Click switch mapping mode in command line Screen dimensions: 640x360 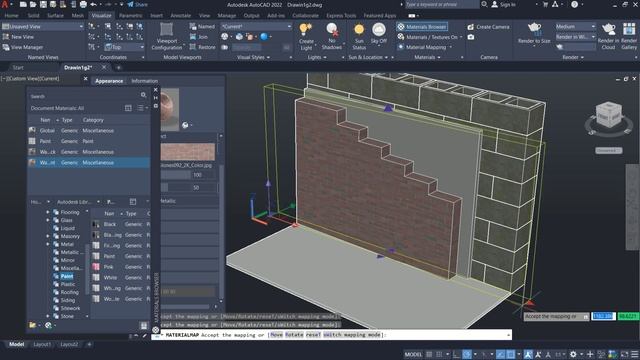351,335
